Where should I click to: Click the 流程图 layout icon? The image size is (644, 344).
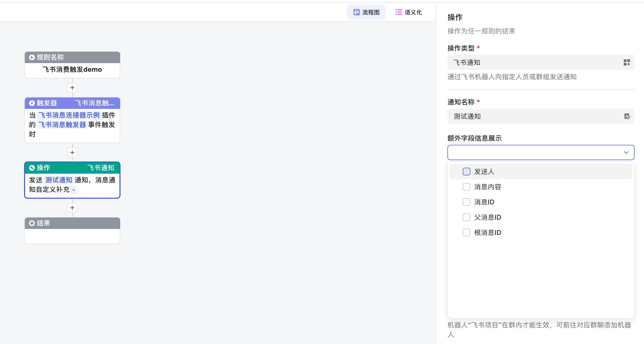356,12
